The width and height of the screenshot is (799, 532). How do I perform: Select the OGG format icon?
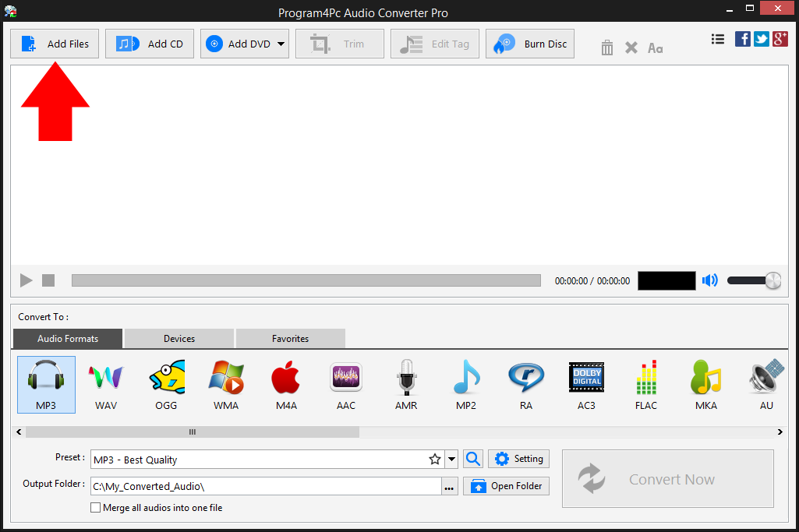point(165,383)
